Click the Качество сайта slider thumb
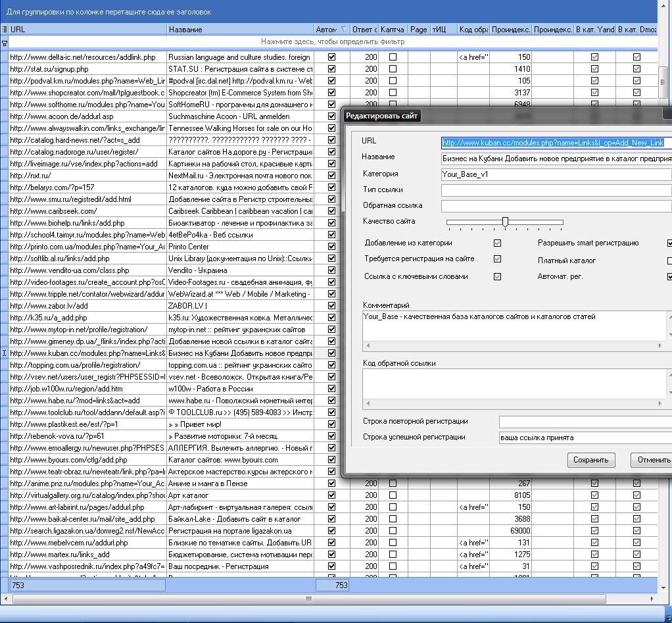This screenshot has height=623, width=672. [x=505, y=222]
